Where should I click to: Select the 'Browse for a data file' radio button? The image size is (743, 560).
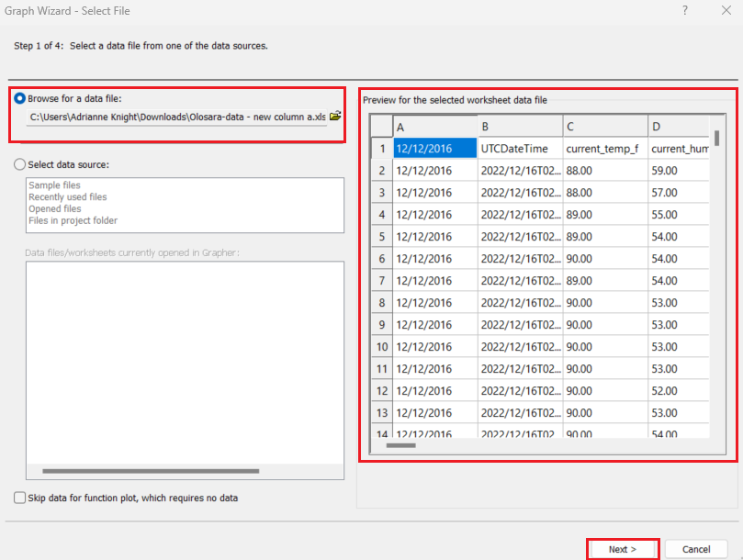coord(19,98)
